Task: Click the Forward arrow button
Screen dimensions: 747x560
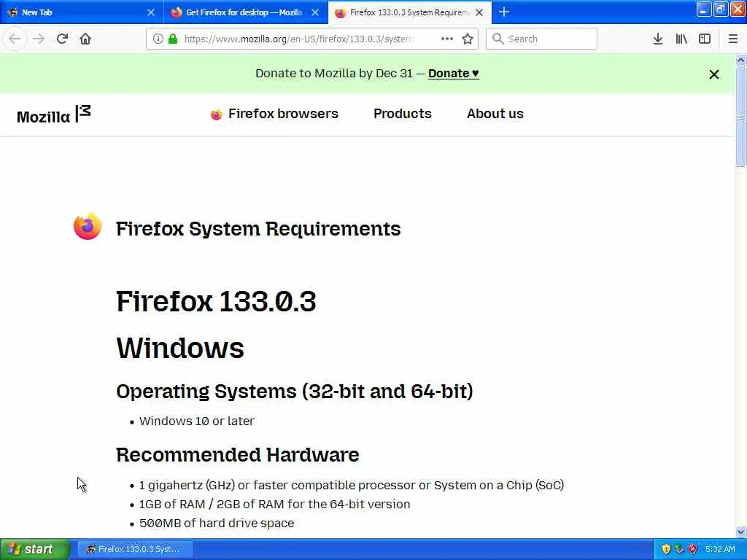Action: [39, 39]
